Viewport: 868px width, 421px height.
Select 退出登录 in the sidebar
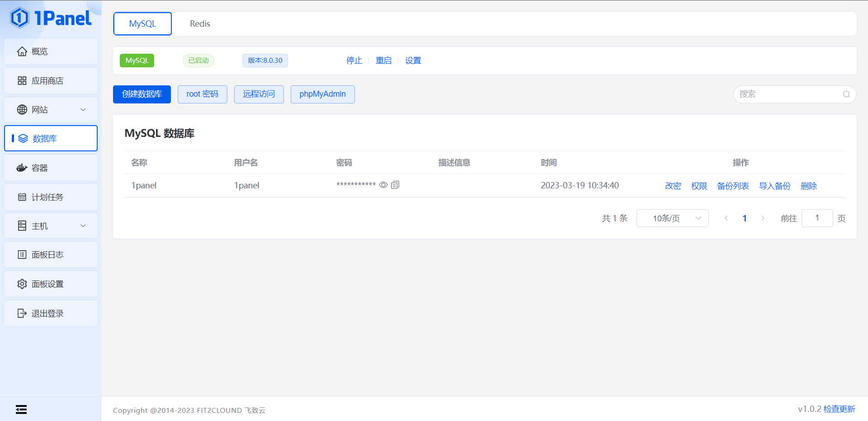[x=51, y=313]
